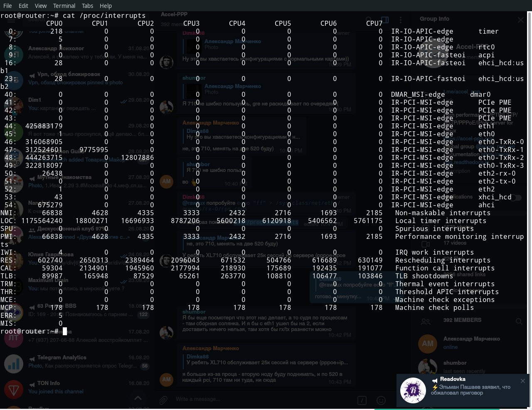Click the members icon beside 392 MEMBERS
The image size is (532, 410).
point(426,321)
